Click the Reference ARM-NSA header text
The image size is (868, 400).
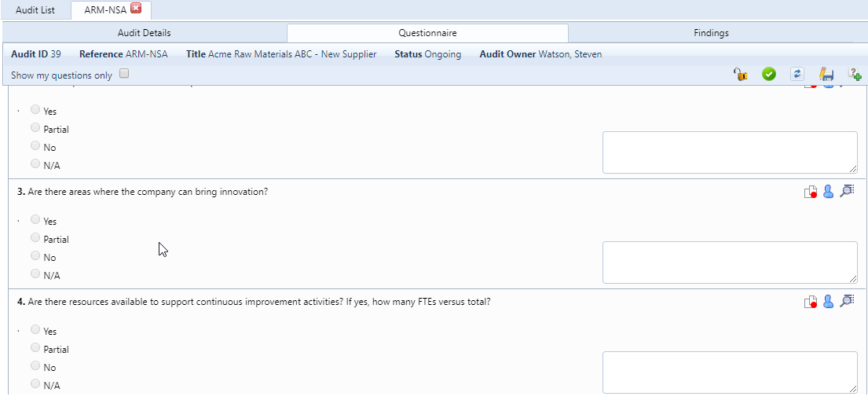click(123, 54)
